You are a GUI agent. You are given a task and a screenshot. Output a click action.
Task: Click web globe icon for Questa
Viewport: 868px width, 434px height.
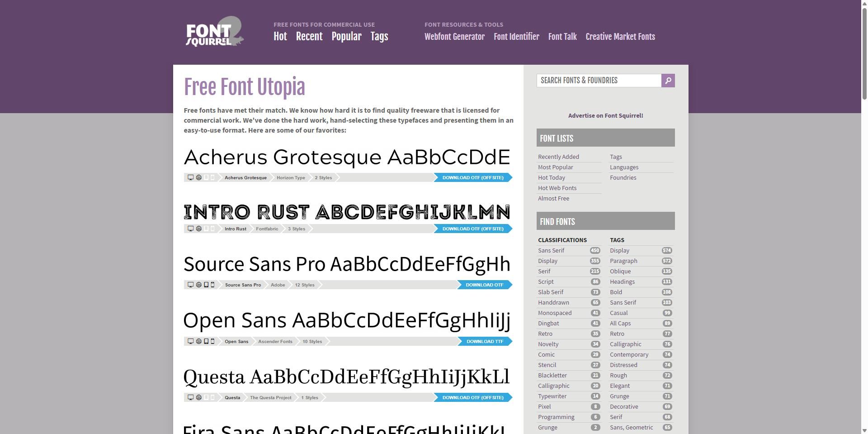point(198,397)
